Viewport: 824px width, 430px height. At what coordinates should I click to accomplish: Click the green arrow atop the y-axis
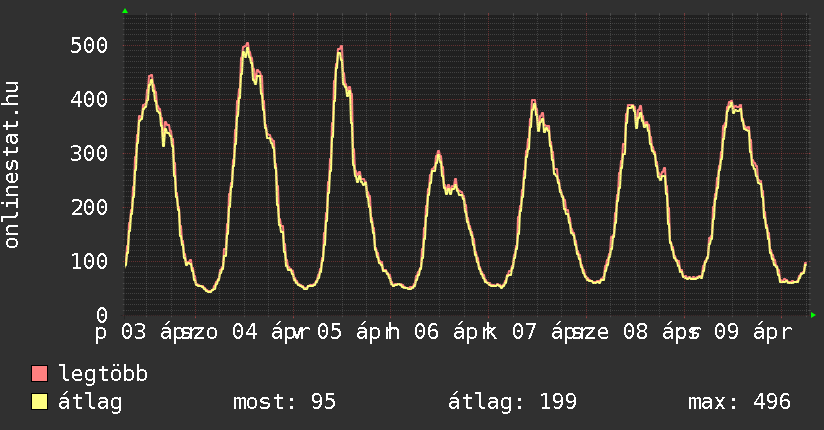[x=125, y=11]
